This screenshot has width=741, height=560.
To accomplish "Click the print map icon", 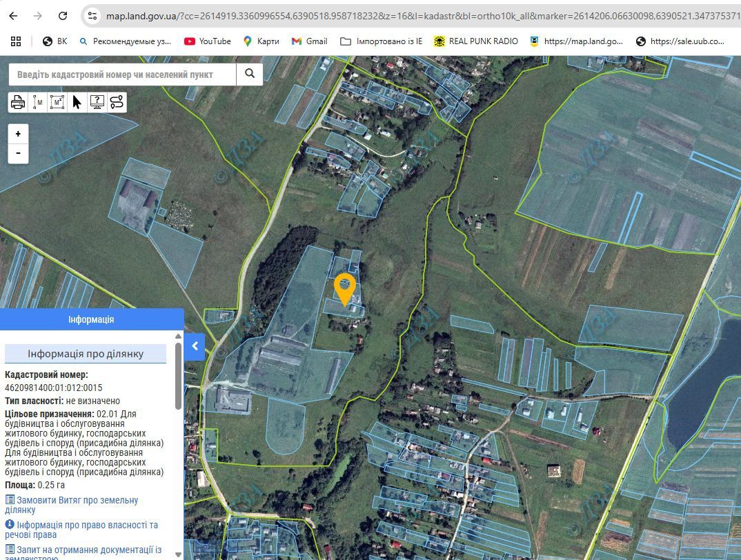I will pyautogui.click(x=18, y=102).
